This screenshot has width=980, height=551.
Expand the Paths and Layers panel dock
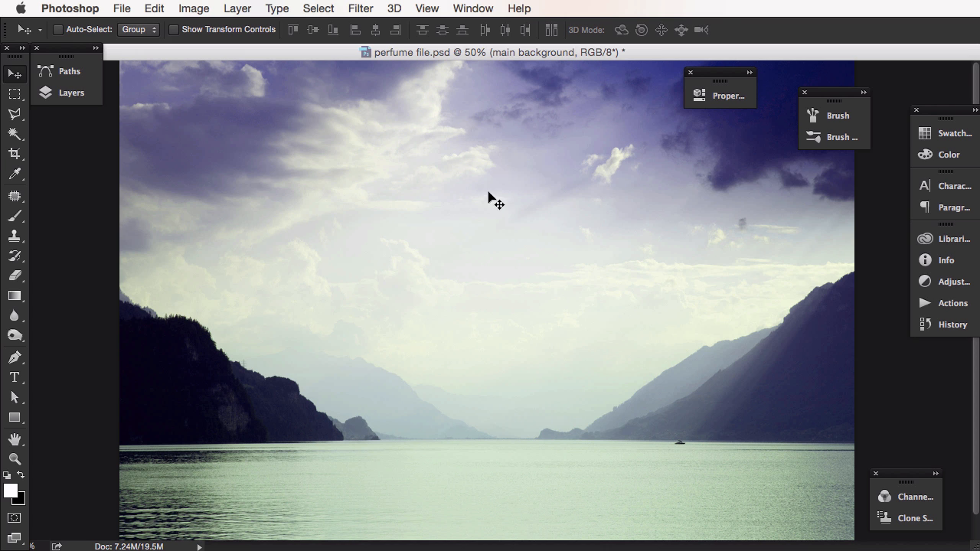96,48
